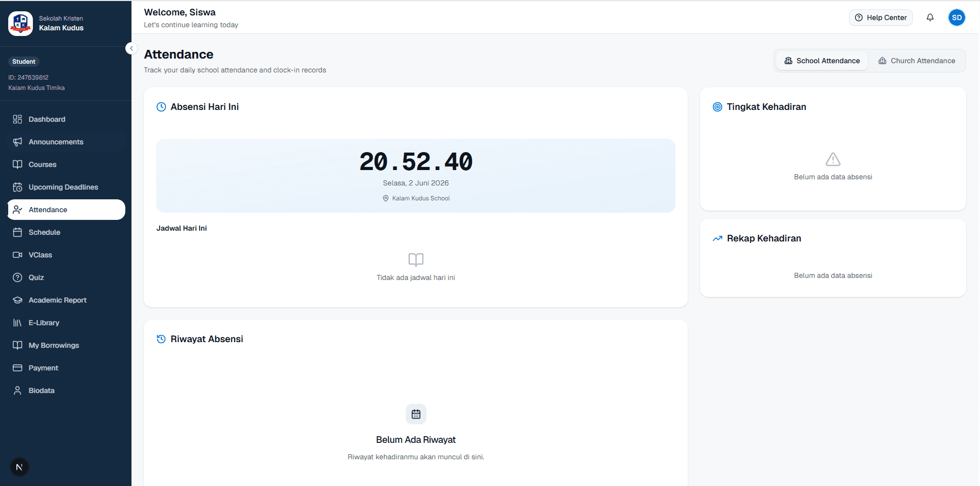Click the ID: 247639812 text

pos(28,78)
